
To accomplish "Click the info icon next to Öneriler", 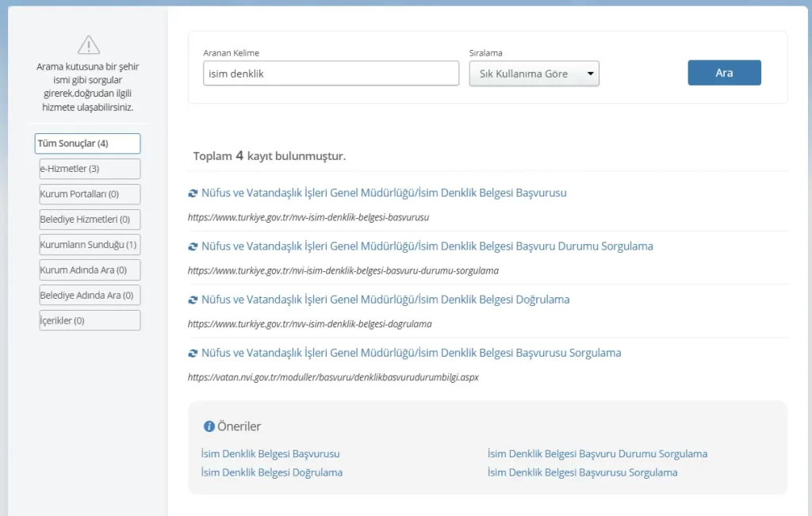I will 209,426.
